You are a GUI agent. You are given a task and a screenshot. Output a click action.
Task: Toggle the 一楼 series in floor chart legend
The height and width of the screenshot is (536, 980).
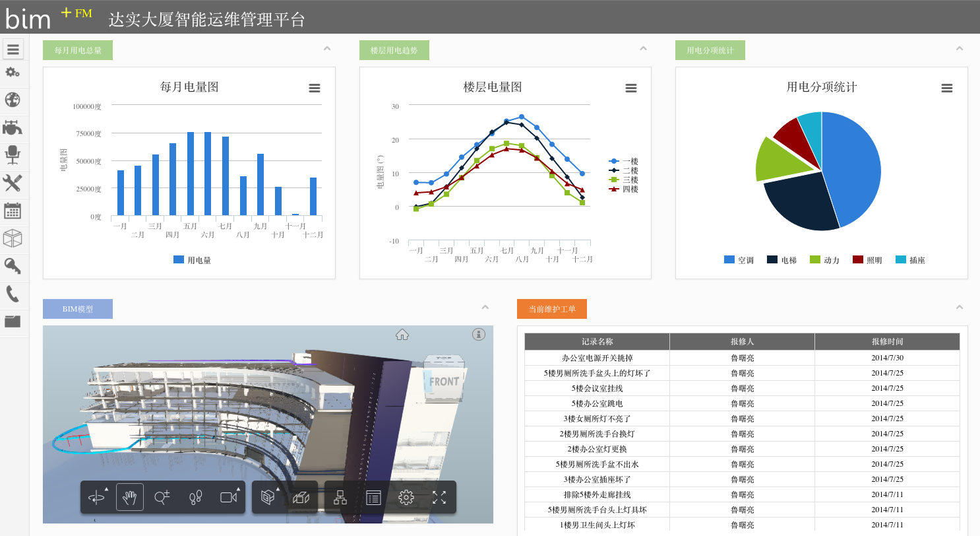pyautogui.click(x=624, y=161)
